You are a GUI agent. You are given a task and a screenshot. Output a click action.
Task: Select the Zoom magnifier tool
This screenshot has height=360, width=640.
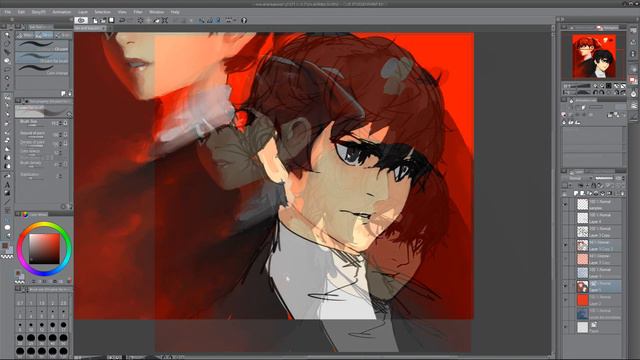pyautogui.click(x=7, y=35)
